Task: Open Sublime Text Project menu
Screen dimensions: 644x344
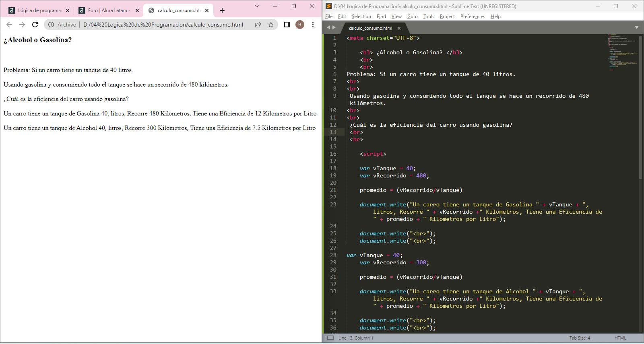Action: click(447, 16)
